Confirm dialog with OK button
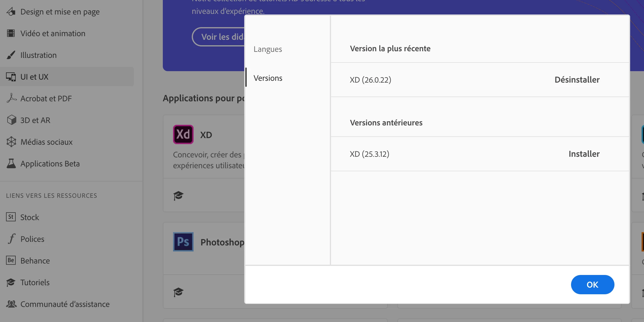 pyautogui.click(x=592, y=285)
